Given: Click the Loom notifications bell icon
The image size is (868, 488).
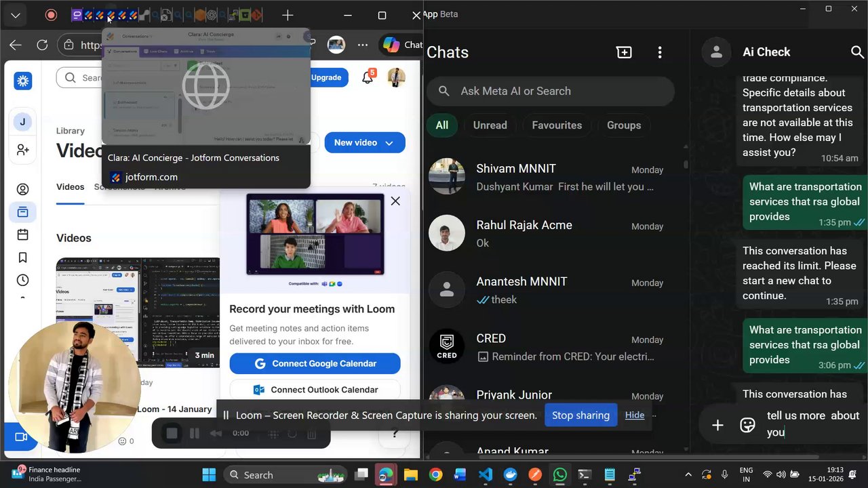Looking at the screenshot, I should coord(368,77).
